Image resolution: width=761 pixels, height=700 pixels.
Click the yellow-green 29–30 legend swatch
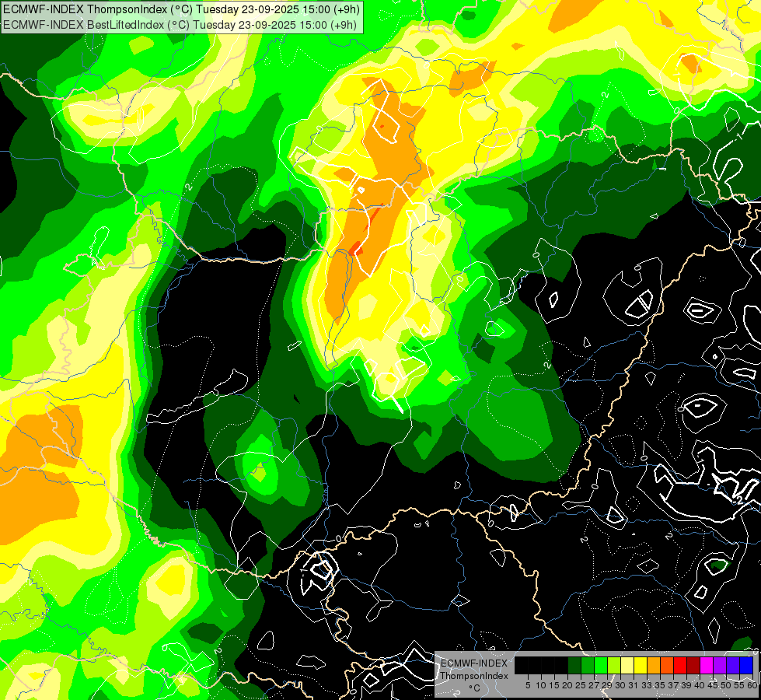[614, 665]
